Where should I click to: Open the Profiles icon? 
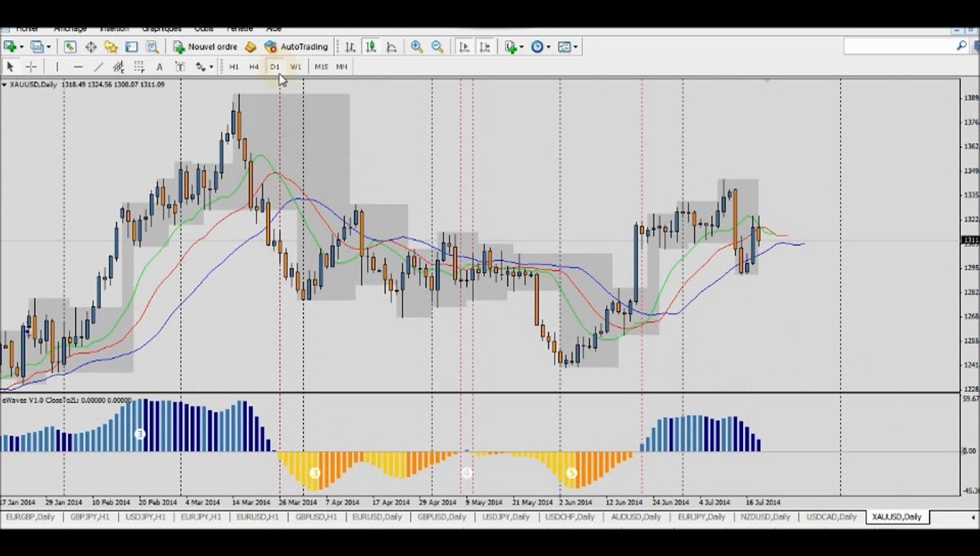coord(36,47)
